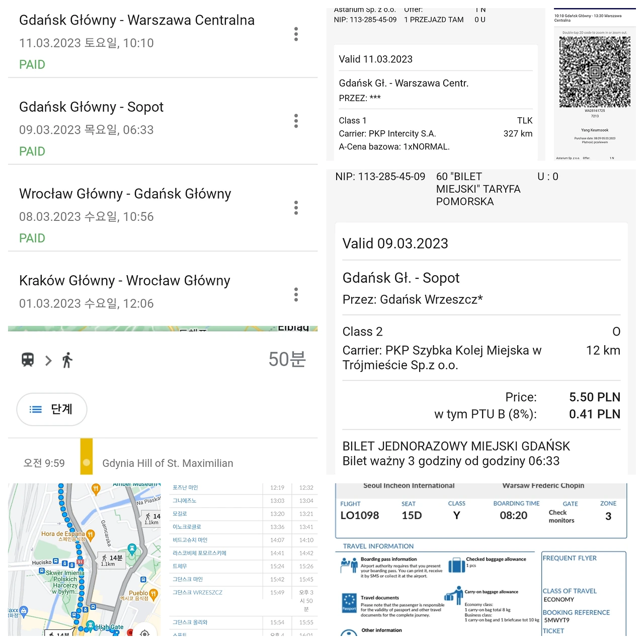
Task: Tap Skwer Imienia Polskich Harcerzy park label
Action: click(66, 582)
